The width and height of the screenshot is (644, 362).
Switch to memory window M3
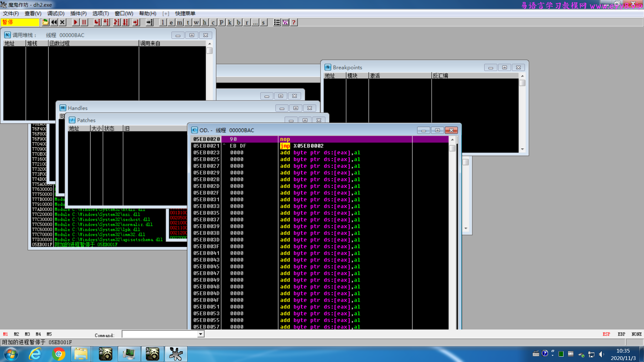[x=28, y=334]
